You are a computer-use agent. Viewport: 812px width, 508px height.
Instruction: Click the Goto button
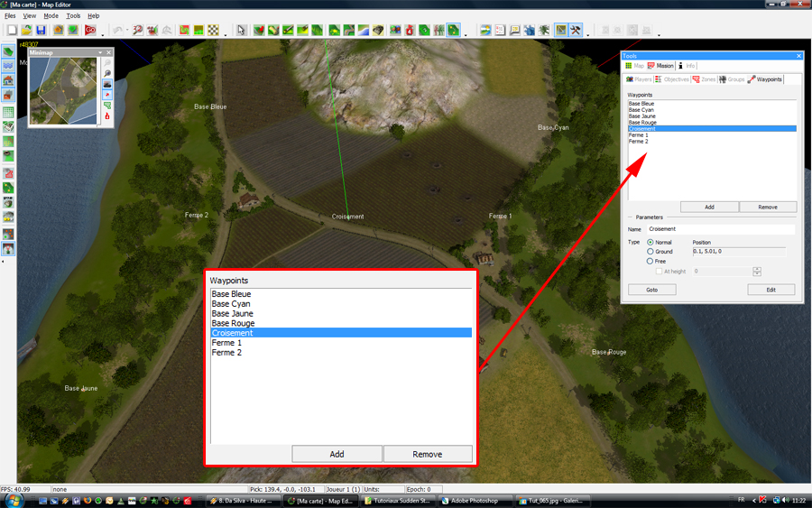point(652,290)
